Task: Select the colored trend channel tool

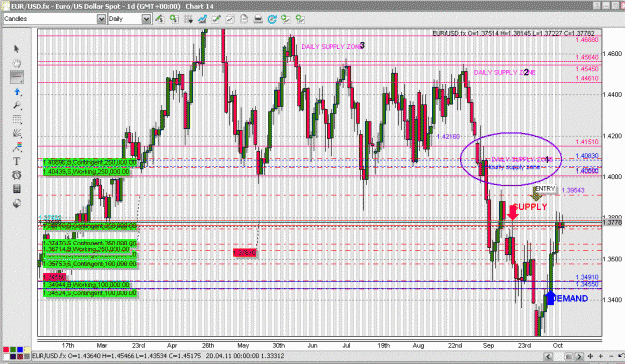Action: tap(17, 147)
